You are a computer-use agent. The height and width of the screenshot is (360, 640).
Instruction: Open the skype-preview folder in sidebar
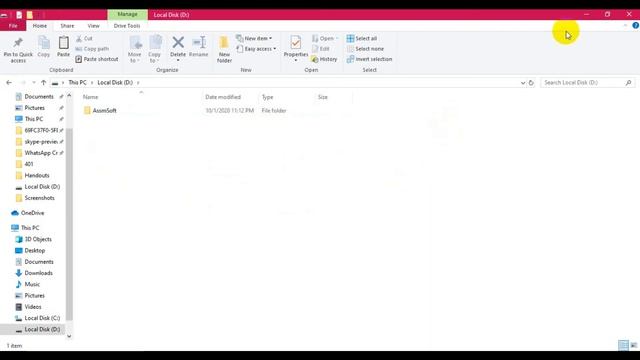pyautogui.click(x=41, y=142)
